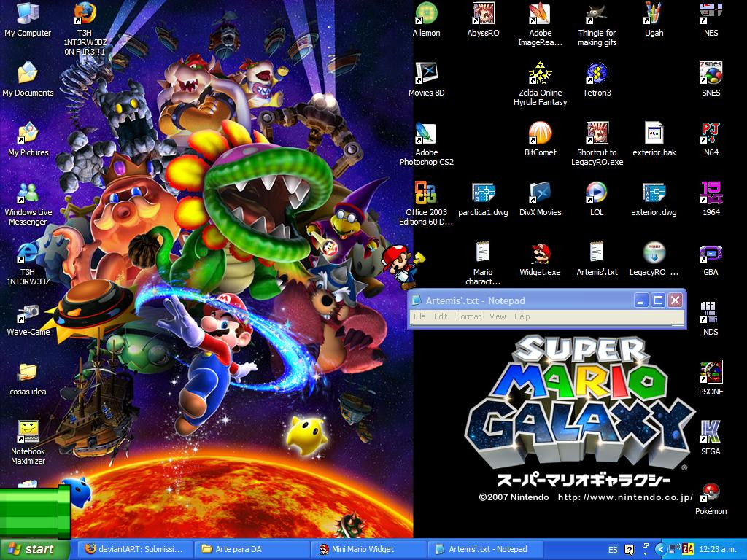Minimize the Artemis'.txt Notepad window

click(641, 300)
